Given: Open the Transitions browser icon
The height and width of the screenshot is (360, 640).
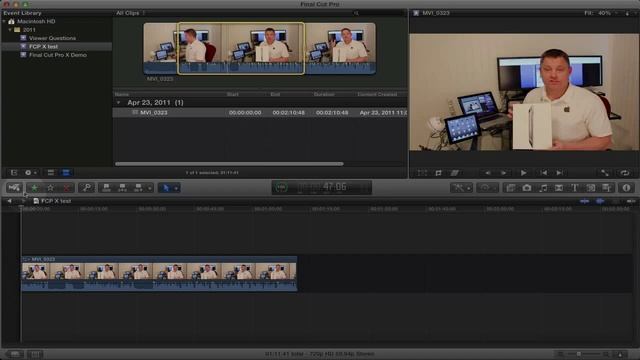Looking at the screenshot, I should pos(559,188).
